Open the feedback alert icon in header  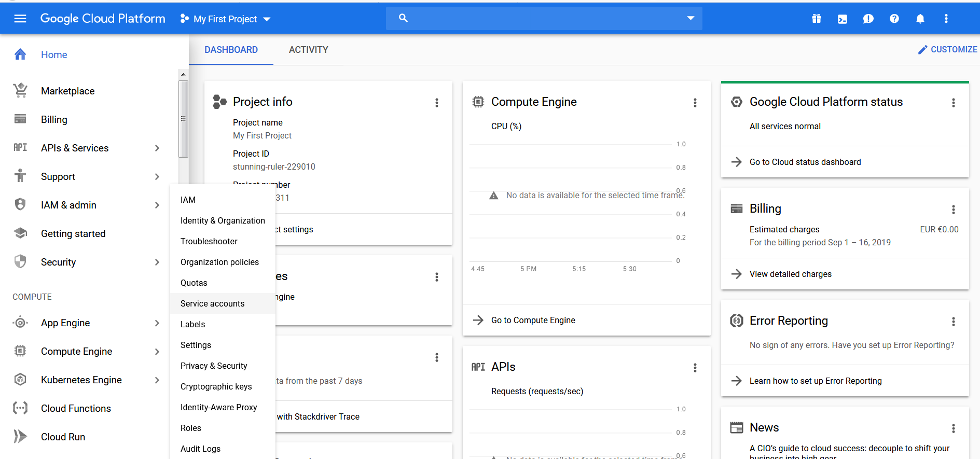tap(868, 19)
